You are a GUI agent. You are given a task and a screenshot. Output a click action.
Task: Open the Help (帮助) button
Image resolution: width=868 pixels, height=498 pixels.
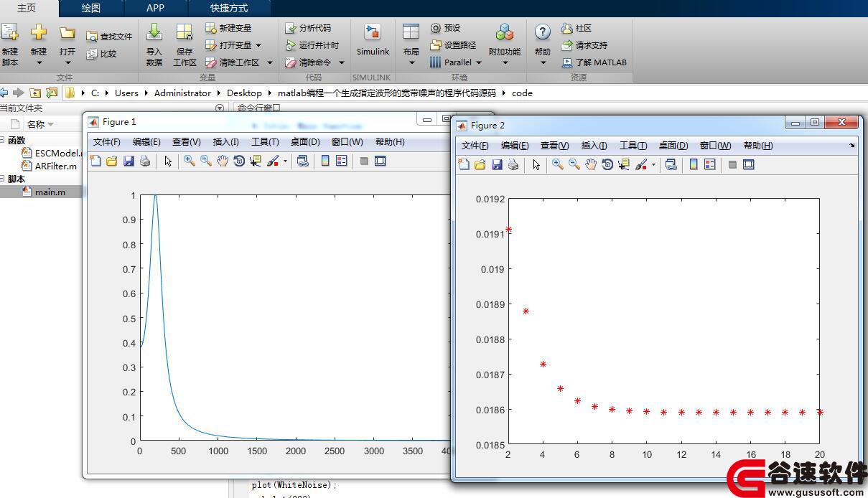(x=543, y=44)
